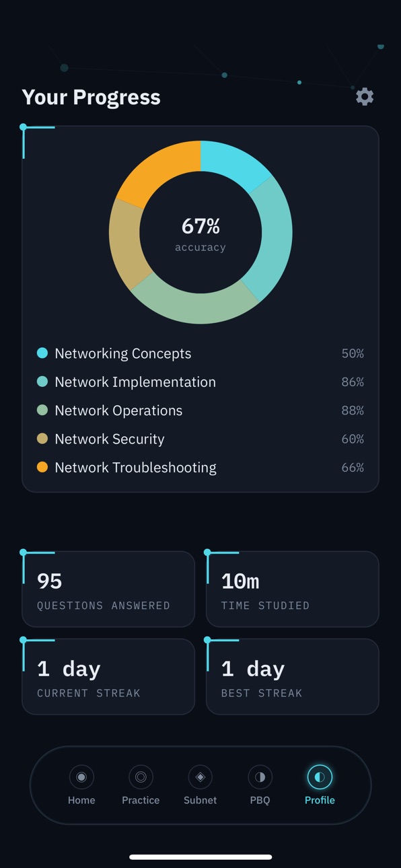Click the Home label in navigation bar
This screenshot has width=401, height=868.
coord(81,800)
